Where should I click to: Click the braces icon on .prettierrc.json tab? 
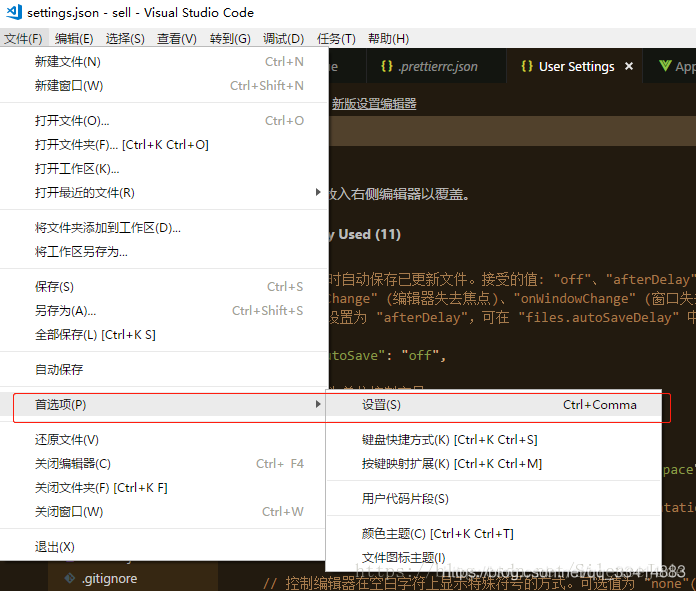pos(387,66)
